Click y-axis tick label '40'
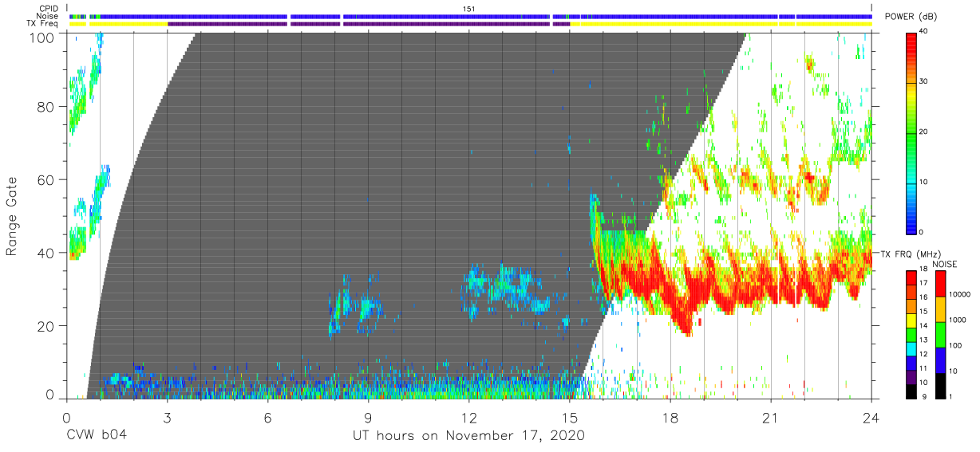This screenshot has height=452, width=980. coord(46,254)
